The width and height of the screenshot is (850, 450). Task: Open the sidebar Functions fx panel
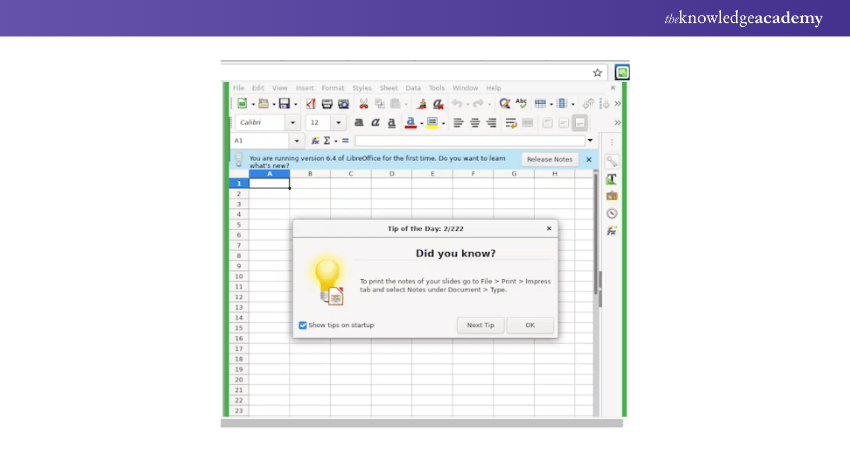611,231
